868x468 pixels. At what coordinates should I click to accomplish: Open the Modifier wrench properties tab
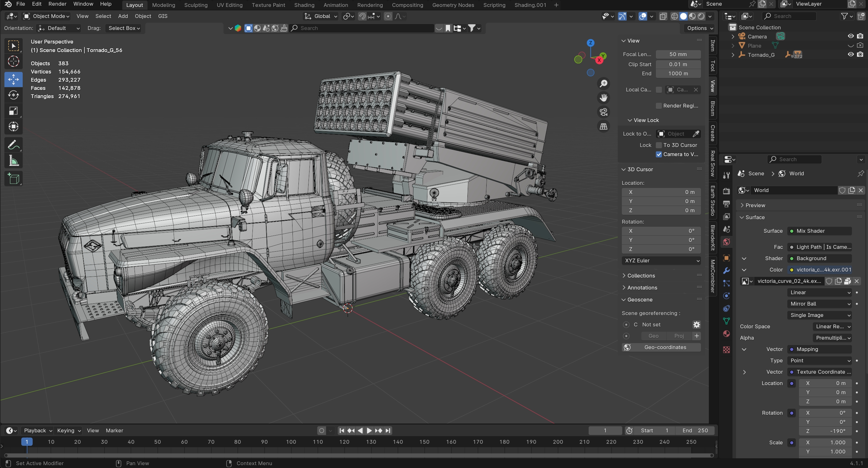726,271
